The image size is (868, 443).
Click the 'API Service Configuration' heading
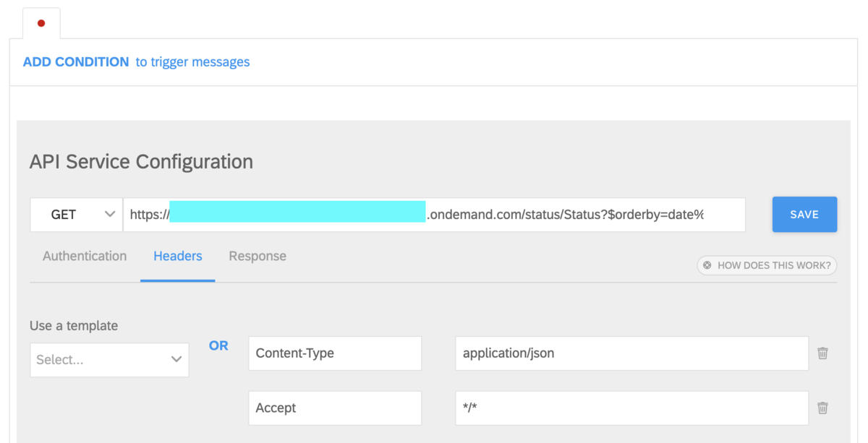tap(141, 161)
